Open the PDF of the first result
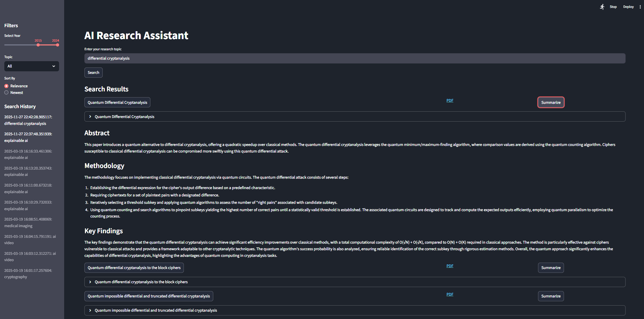644x319 pixels. (x=450, y=100)
